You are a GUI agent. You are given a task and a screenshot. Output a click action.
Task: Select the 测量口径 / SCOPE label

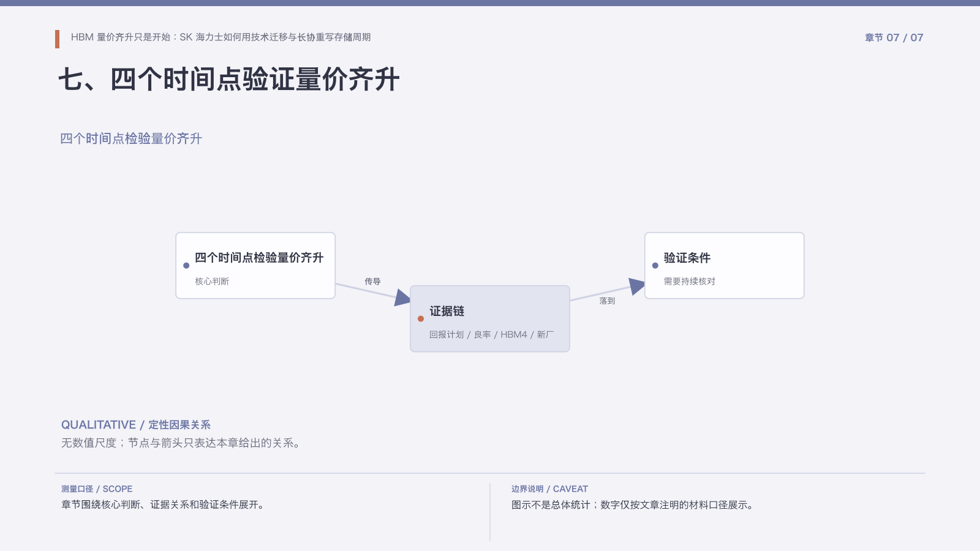pos(97,489)
